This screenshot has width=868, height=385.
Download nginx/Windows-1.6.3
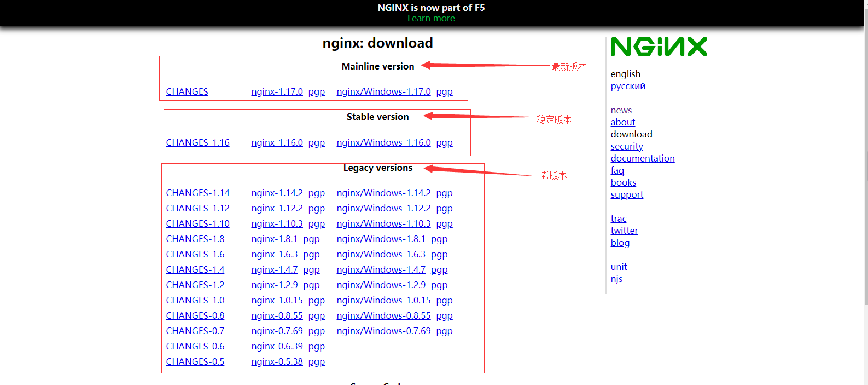tap(381, 254)
